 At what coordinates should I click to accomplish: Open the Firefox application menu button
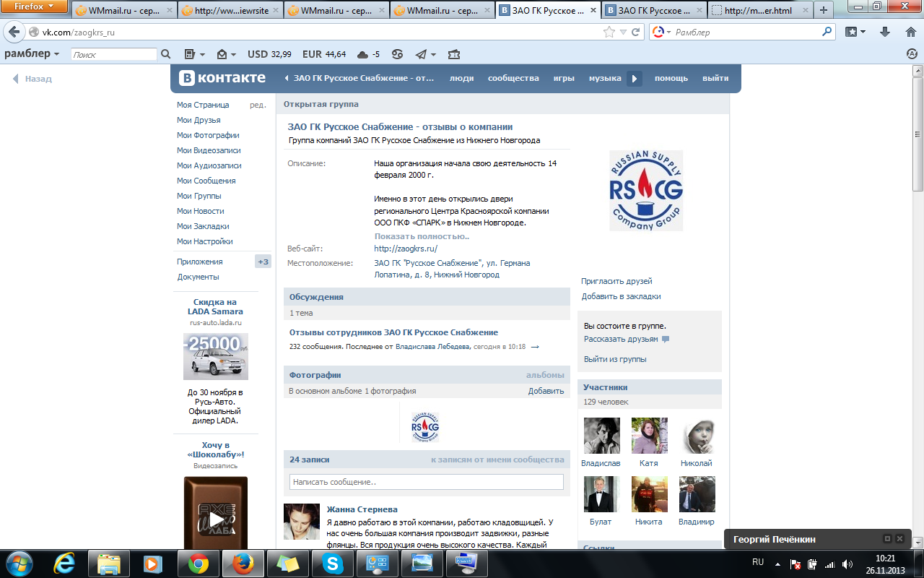pyautogui.click(x=34, y=6)
